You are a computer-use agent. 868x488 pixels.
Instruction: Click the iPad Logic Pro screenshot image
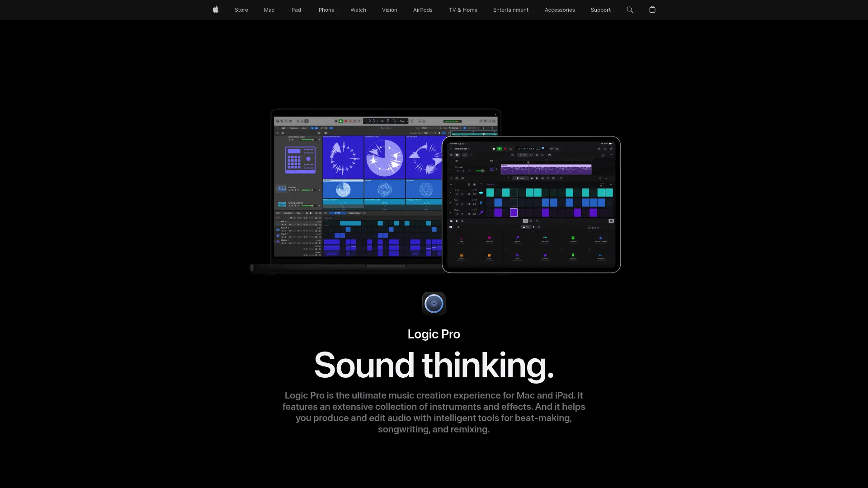531,204
